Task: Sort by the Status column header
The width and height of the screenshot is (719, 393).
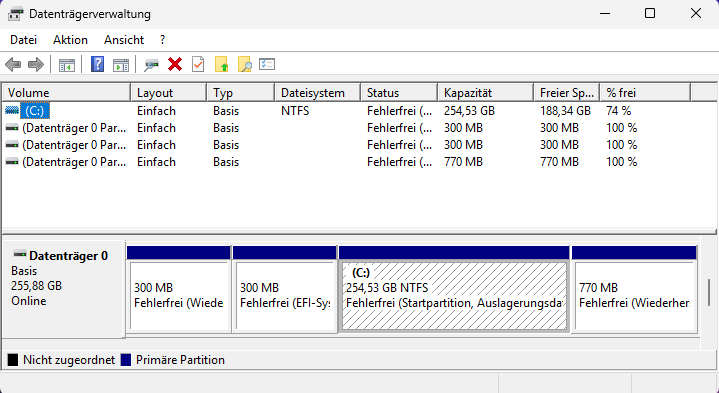Action: (x=399, y=93)
